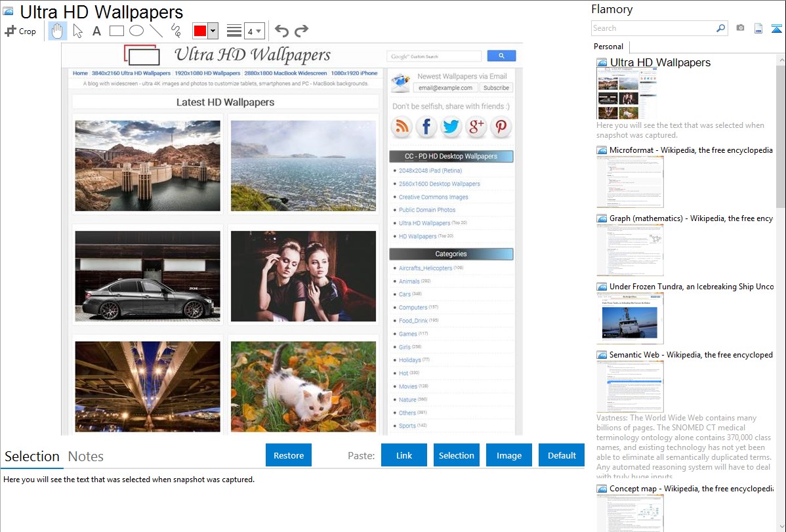Choose the text annotation tool
Image resolution: width=786 pixels, height=532 pixels.
pos(96,31)
